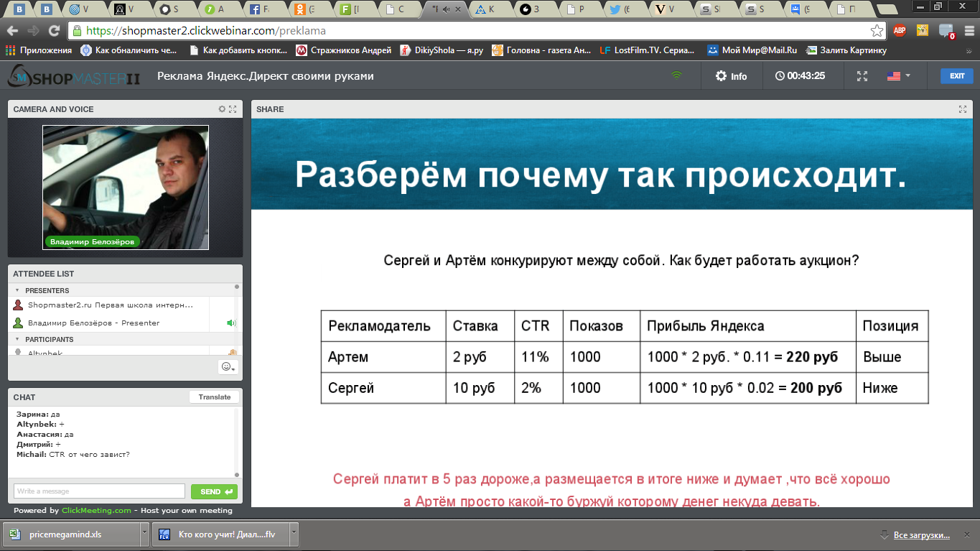Image resolution: width=980 pixels, height=551 pixels.
Task: Mute the active webinar tab audio icon
Action: coord(447,9)
